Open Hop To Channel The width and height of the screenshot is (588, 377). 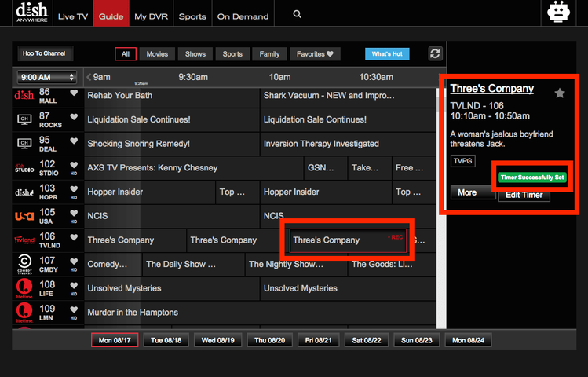tap(44, 53)
